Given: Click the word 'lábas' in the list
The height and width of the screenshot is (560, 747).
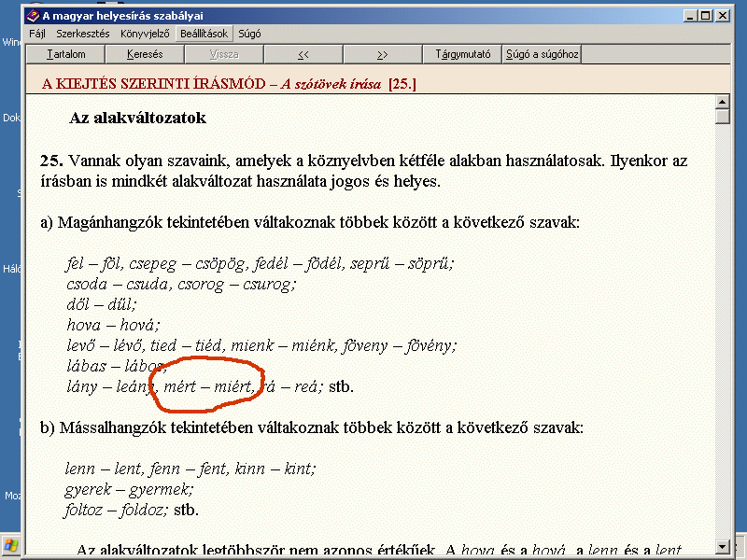Looking at the screenshot, I should pos(86,366).
